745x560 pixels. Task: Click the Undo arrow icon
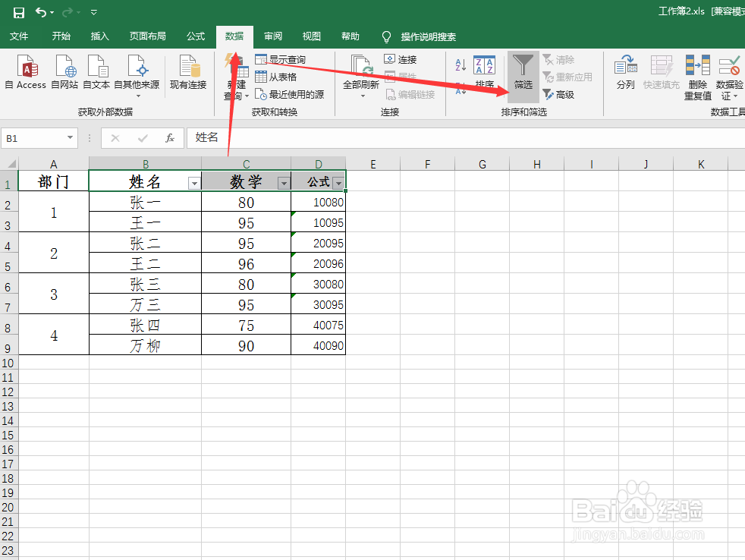(x=40, y=12)
